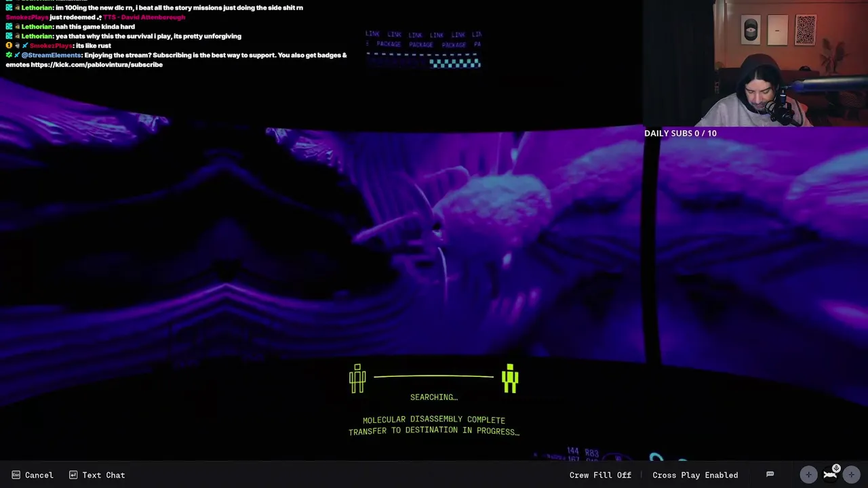The width and height of the screenshot is (868, 488).
Task: Click the SEARCHING… status text
Action: coord(434,397)
